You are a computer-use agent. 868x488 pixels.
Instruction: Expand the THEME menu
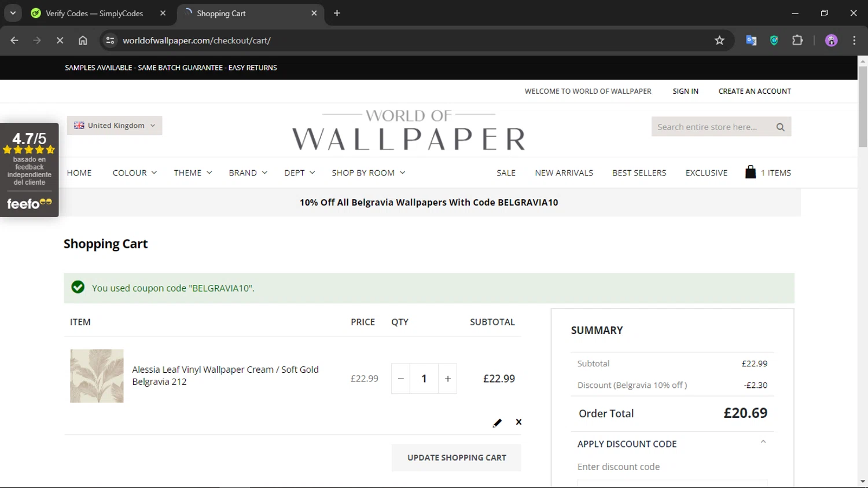(x=193, y=173)
